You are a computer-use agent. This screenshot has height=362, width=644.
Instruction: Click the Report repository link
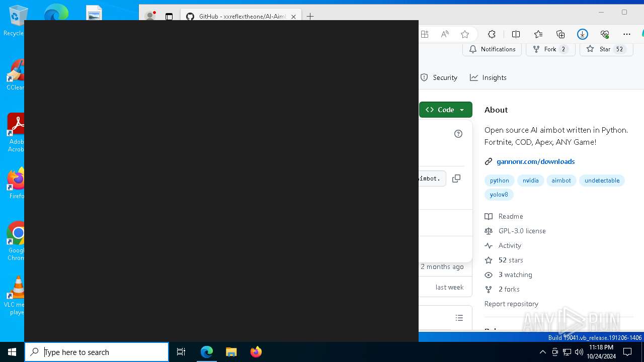pos(511,304)
